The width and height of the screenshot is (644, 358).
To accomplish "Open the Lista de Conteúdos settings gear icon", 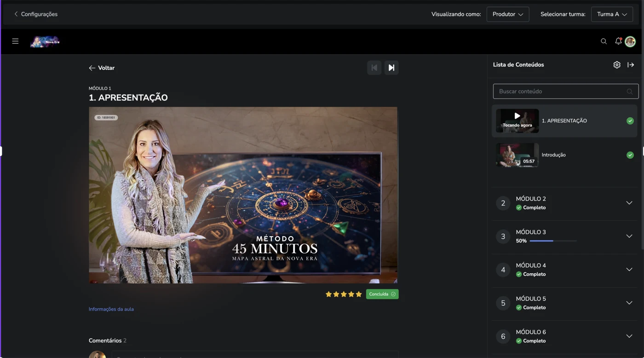I will [x=617, y=65].
